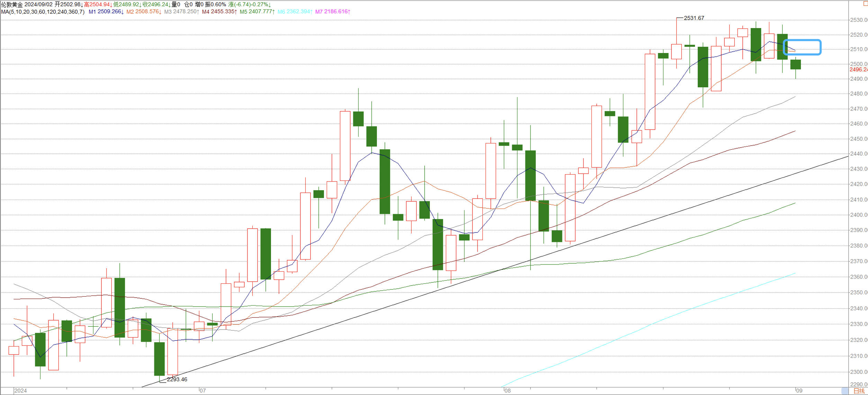Click the M2 2508.576 moving average label
The width and height of the screenshot is (868, 395).
coord(144,12)
